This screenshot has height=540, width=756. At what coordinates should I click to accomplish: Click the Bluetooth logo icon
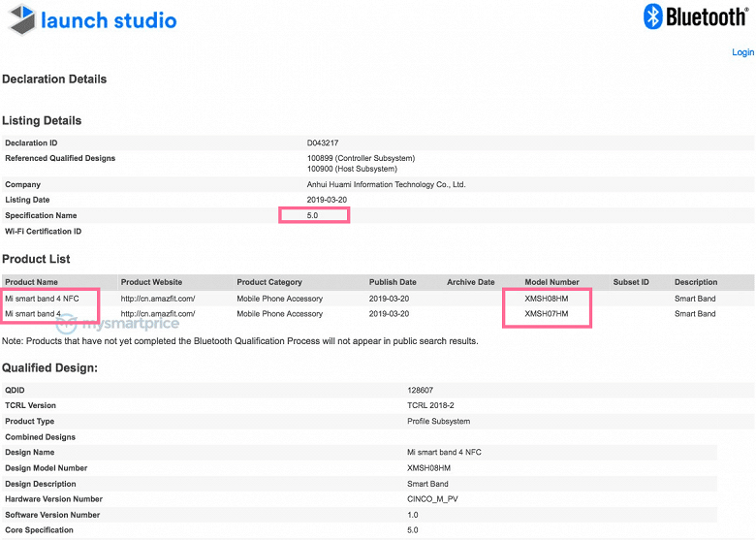point(652,16)
